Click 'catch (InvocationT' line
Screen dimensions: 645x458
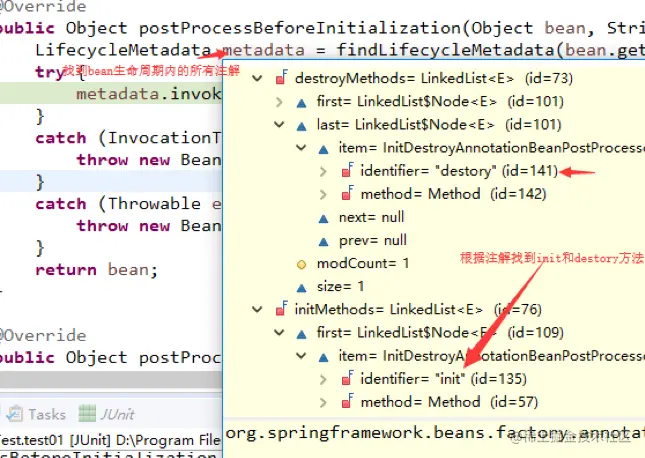tap(128, 138)
